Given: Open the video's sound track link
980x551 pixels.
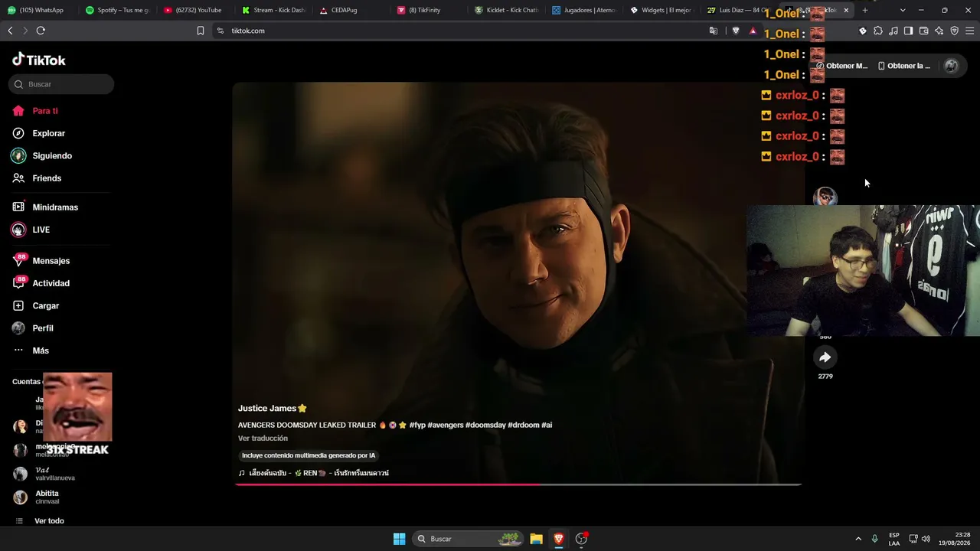Looking at the screenshot, I should [314, 473].
